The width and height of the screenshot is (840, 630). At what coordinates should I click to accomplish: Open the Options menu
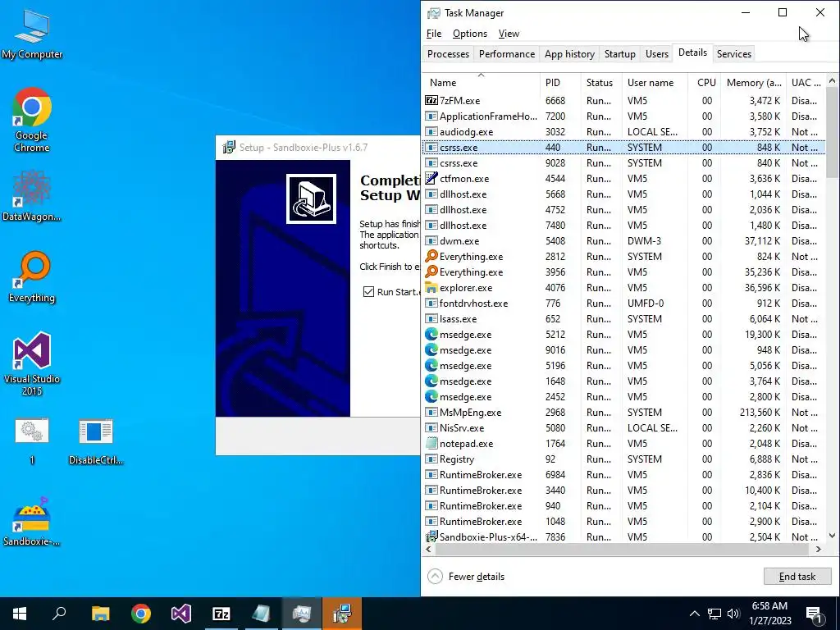470,33
